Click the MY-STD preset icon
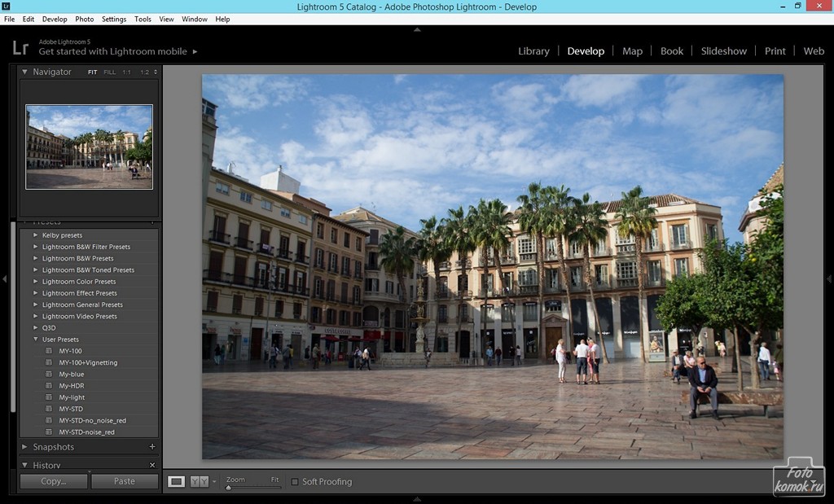 tap(49, 409)
